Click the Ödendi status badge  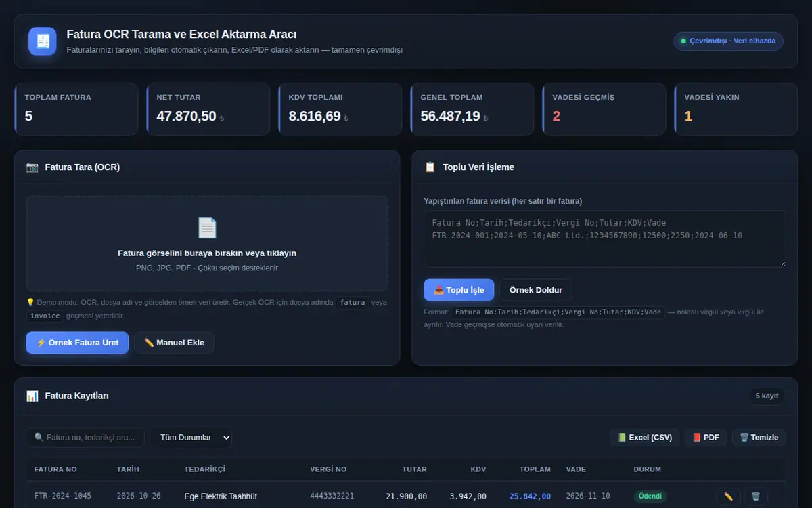pos(650,496)
